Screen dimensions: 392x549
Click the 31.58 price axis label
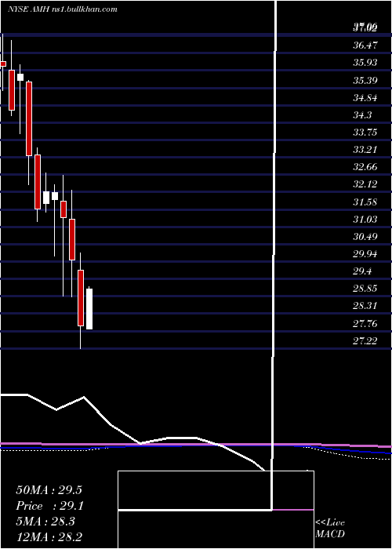coord(365,202)
